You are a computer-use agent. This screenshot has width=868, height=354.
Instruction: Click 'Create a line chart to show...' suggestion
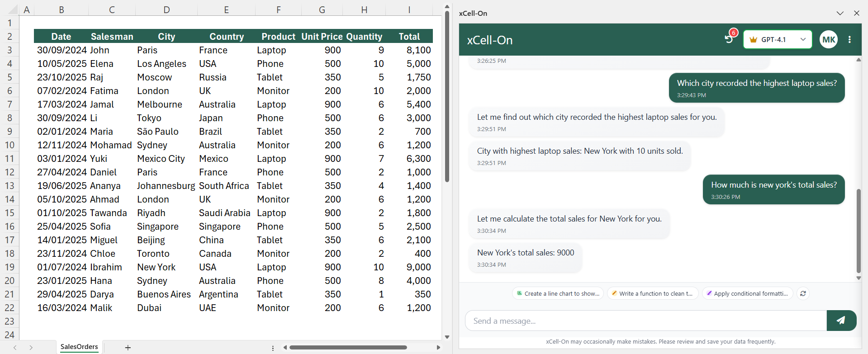pos(558,293)
